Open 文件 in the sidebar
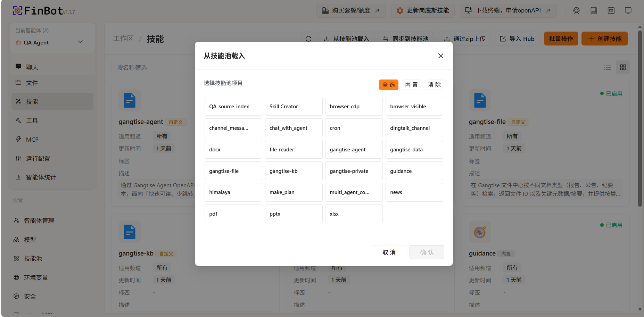 tap(52, 83)
